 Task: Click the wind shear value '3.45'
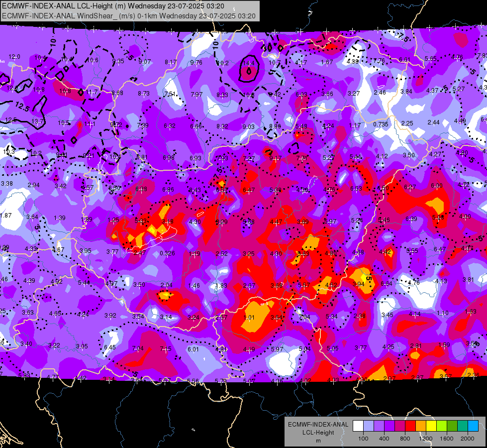388,315
